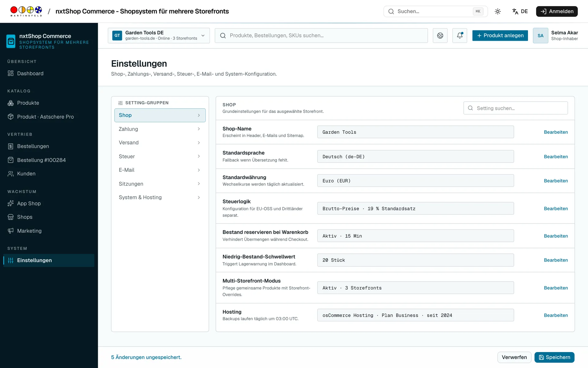Open Produkt · Astschere Pro
Screen dimensions: 588x368
pos(49,117)
